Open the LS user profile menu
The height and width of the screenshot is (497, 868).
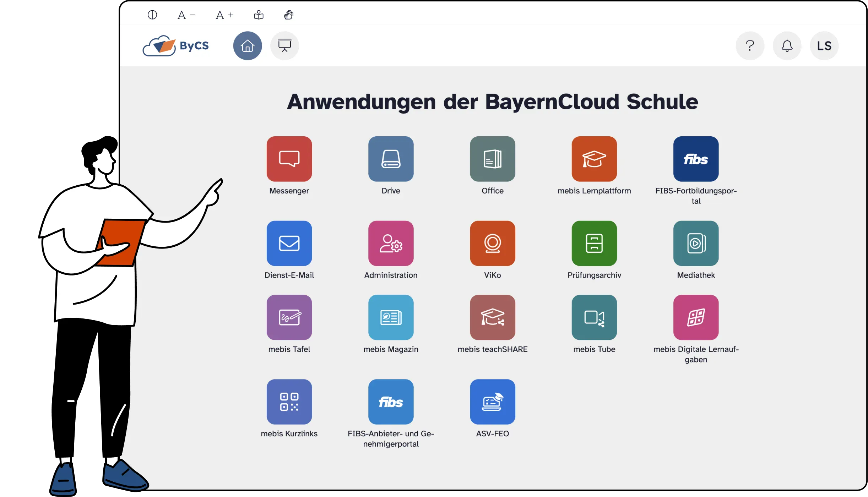pos(824,46)
